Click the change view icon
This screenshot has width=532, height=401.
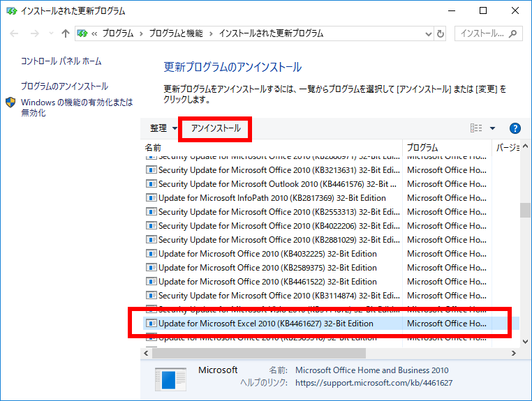(x=476, y=128)
